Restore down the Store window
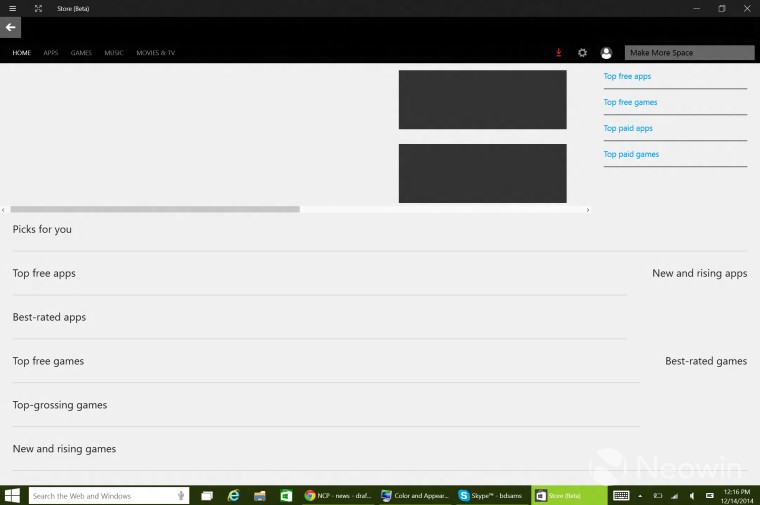Image resolution: width=760 pixels, height=505 pixels. pyautogui.click(x=722, y=8)
